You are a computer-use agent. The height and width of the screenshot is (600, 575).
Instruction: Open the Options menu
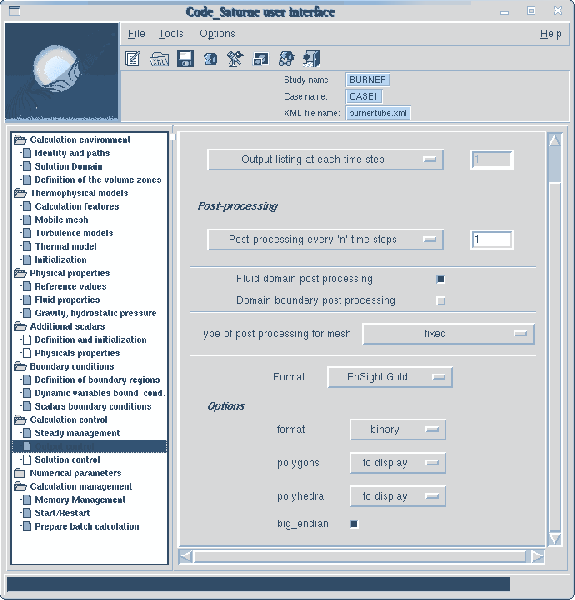pyautogui.click(x=217, y=34)
